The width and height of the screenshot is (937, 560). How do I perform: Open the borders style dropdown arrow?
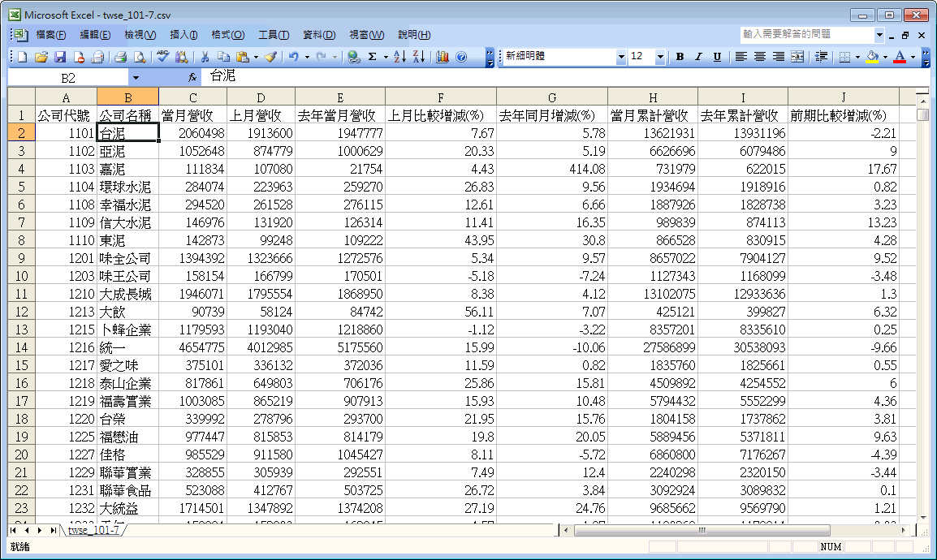857,57
